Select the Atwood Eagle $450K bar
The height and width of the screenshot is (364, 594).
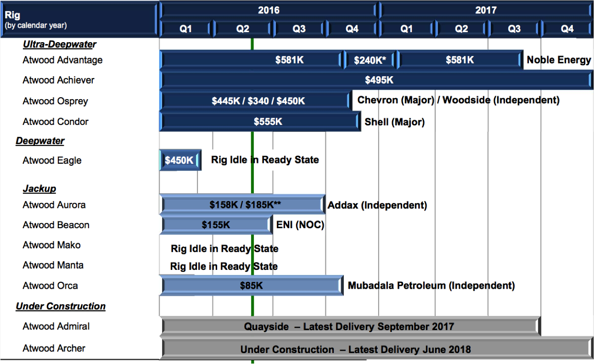(180, 160)
